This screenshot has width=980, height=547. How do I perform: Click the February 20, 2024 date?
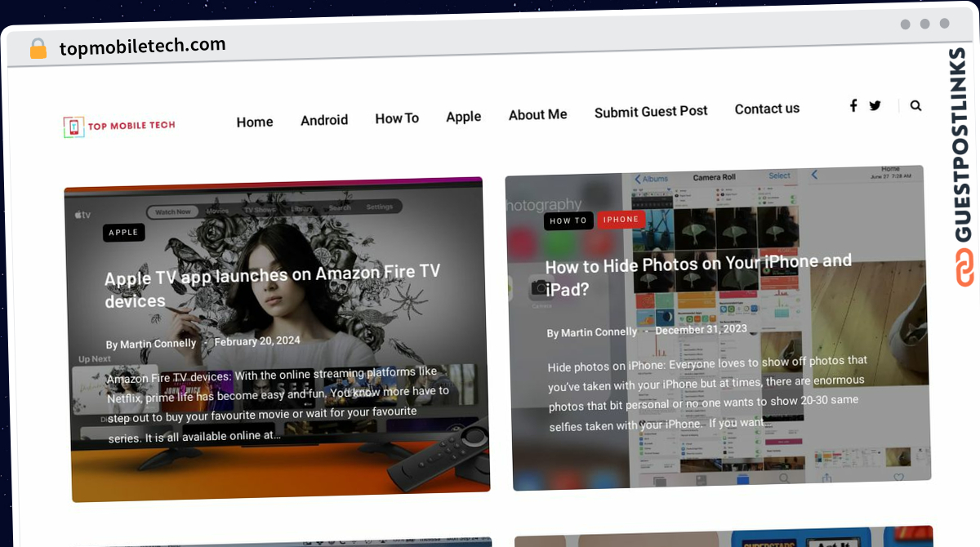pos(257,341)
